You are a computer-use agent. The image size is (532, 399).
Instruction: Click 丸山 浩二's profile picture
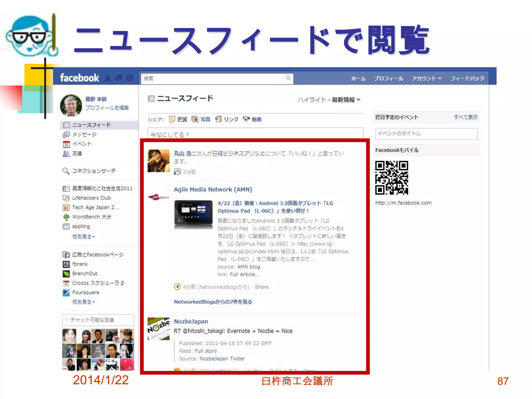point(158,161)
